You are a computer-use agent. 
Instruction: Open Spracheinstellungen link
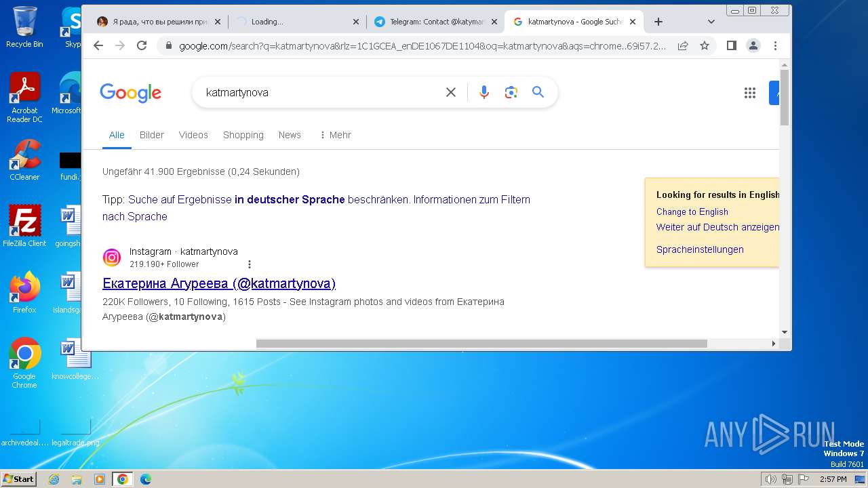click(700, 249)
